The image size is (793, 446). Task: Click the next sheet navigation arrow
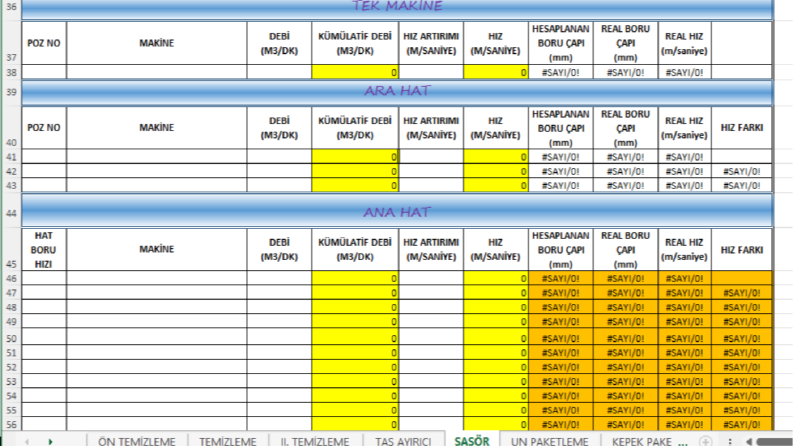(x=50, y=441)
